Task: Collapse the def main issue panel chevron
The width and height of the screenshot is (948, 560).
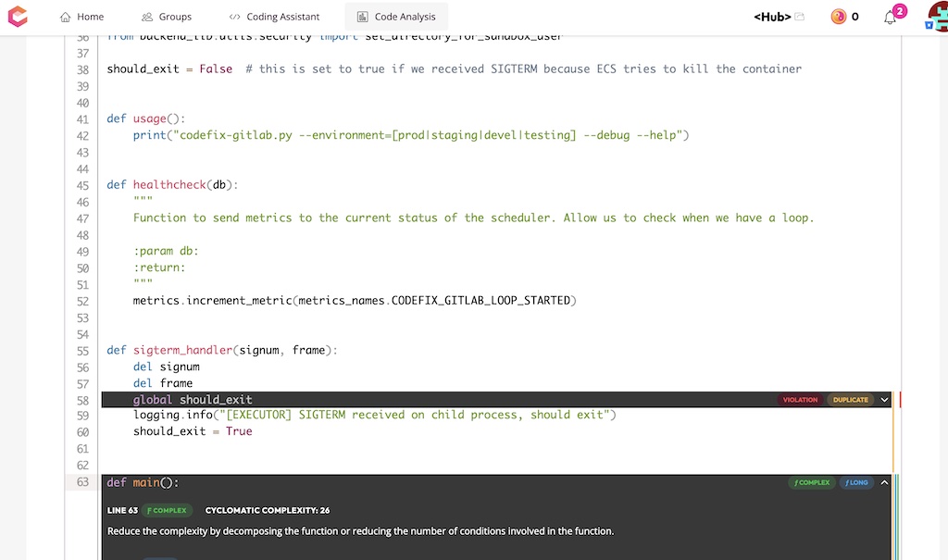Action: (x=884, y=482)
